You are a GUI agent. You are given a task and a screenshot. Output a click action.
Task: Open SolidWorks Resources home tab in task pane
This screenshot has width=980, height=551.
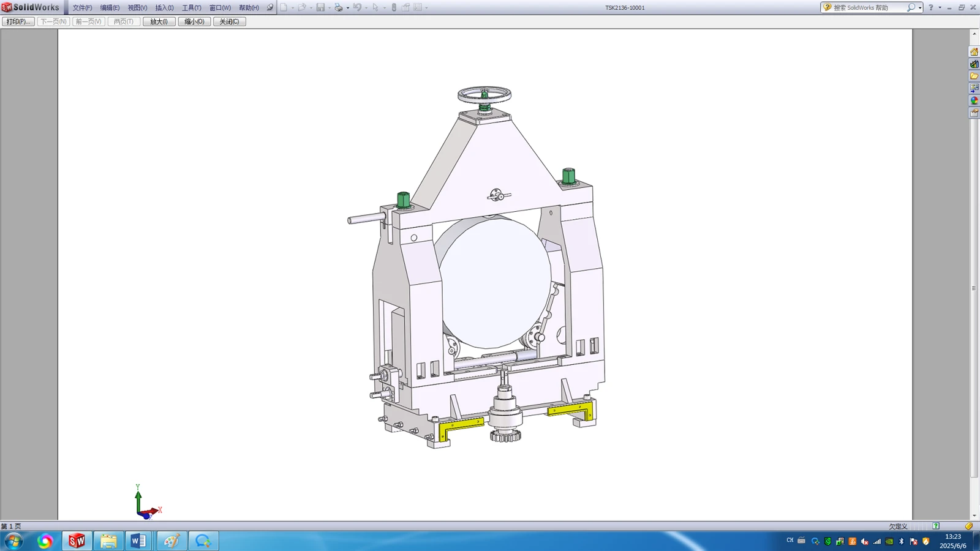click(x=974, y=51)
